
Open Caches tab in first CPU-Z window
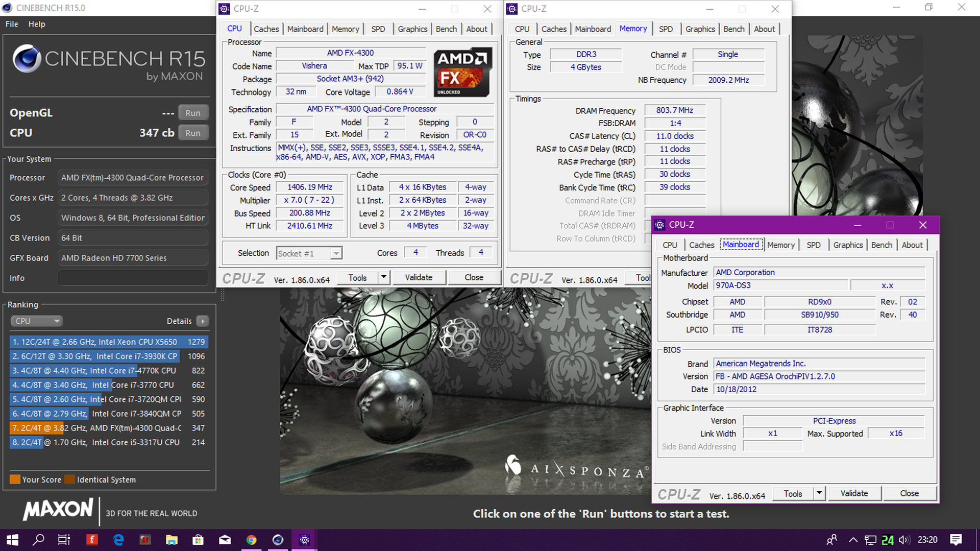pyautogui.click(x=266, y=29)
